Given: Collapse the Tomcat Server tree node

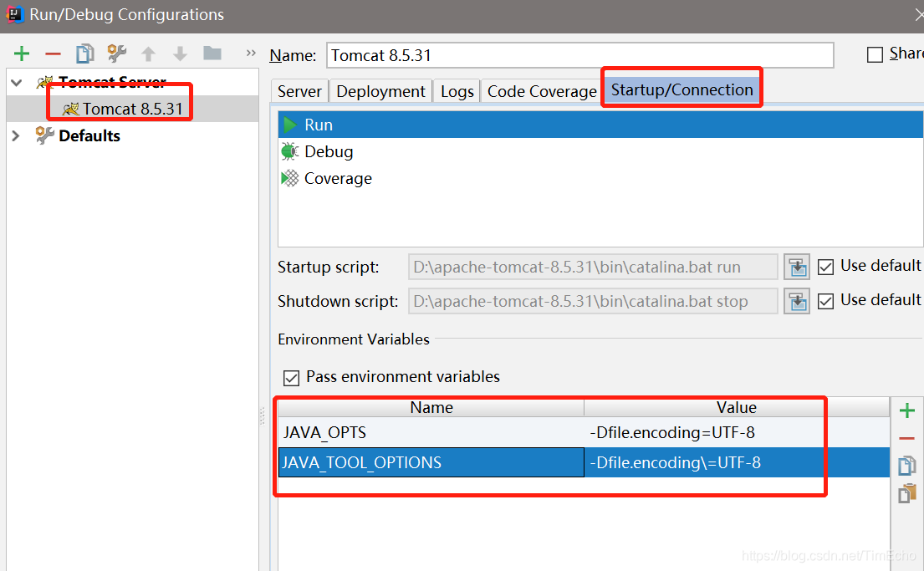Looking at the screenshot, I should pyautogui.click(x=17, y=83).
